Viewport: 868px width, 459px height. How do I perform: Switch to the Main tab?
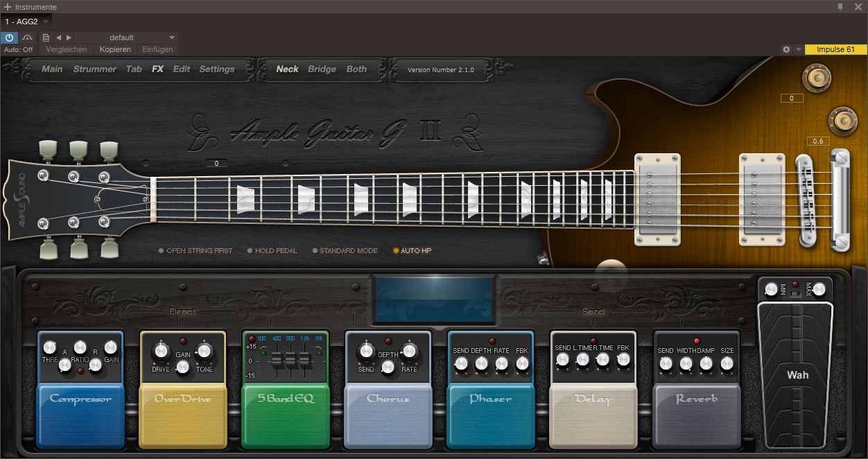(52, 69)
